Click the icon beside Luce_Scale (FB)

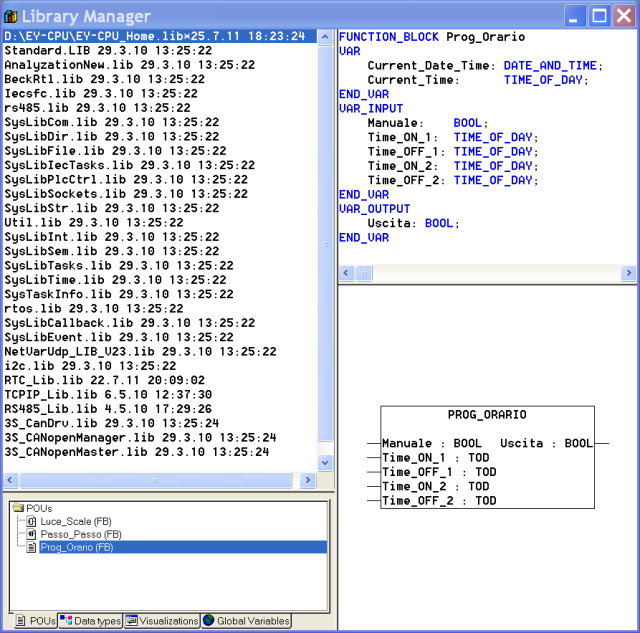click(x=32, y=521)
